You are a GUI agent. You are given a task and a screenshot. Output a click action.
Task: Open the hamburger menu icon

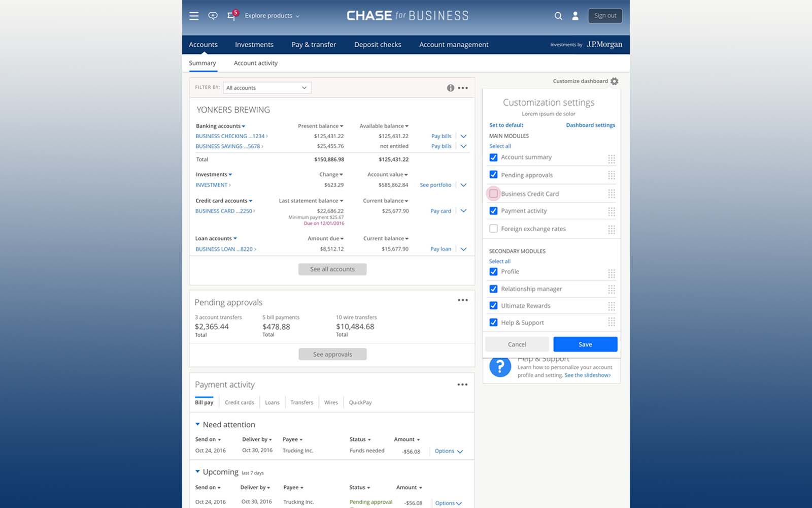(194, 16)
